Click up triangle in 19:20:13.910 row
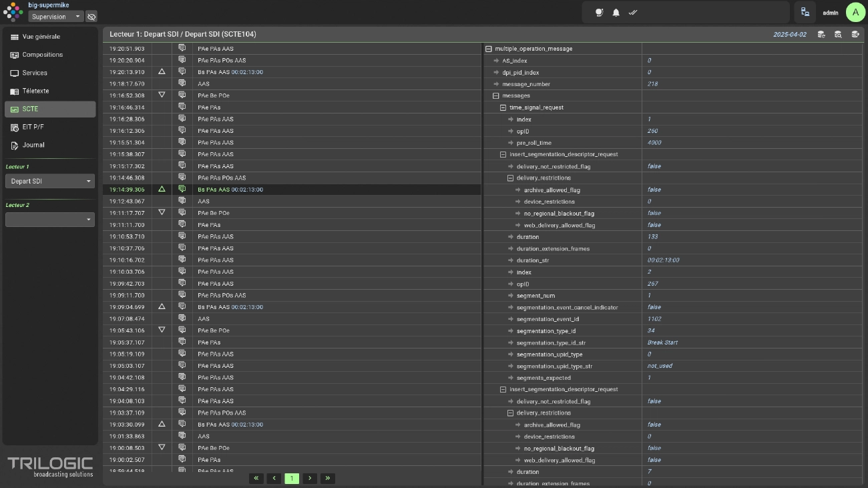 coord(162,71)
